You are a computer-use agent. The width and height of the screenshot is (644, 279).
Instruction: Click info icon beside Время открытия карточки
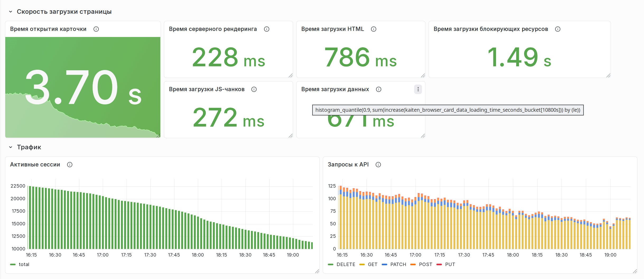(96, 29)
